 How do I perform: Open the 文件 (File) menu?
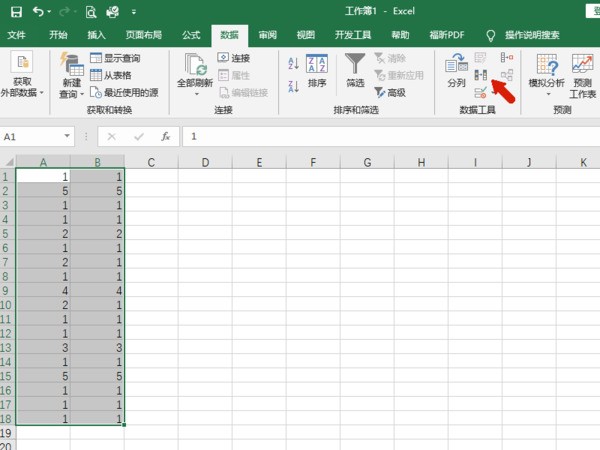coord(17,35)
